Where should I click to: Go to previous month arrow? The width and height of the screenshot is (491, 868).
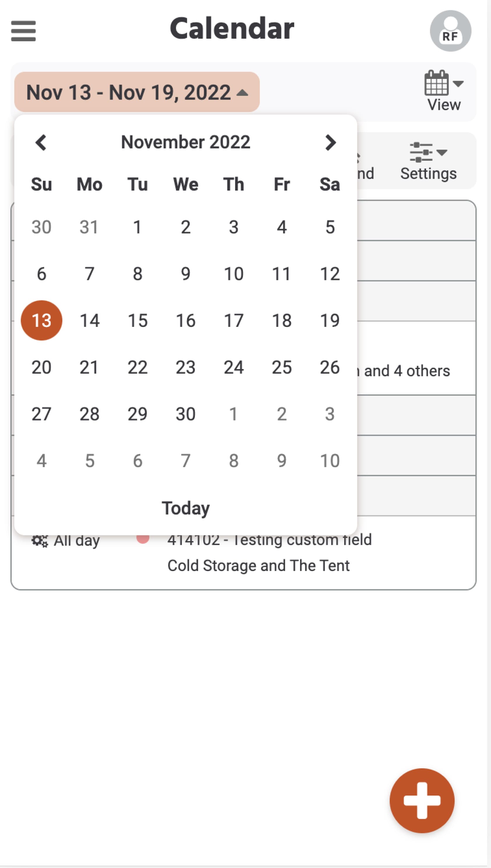[41, 142]
